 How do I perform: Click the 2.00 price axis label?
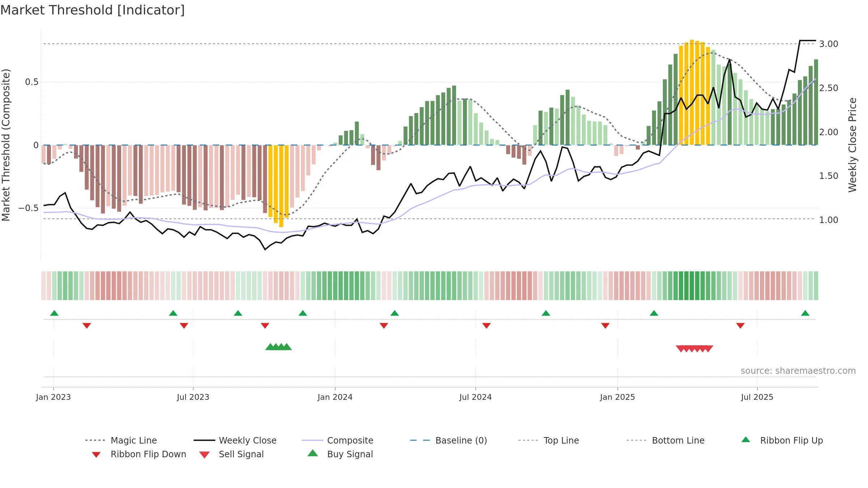(x=829, y=132)
